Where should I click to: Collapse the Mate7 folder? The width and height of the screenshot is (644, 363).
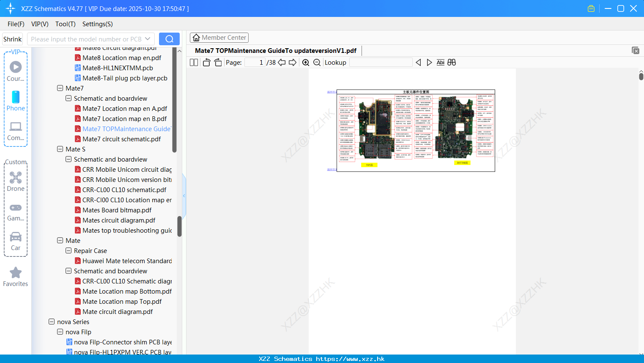click(60, 88)
